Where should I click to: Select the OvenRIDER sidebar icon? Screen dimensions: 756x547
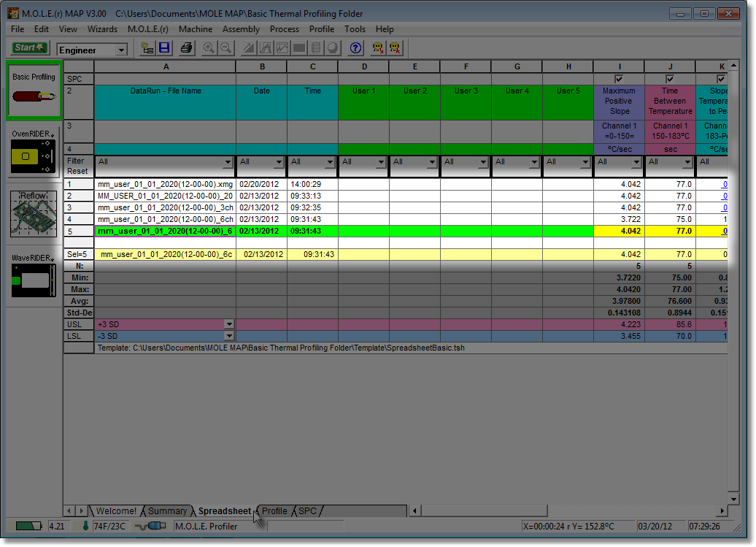[34, 152]
